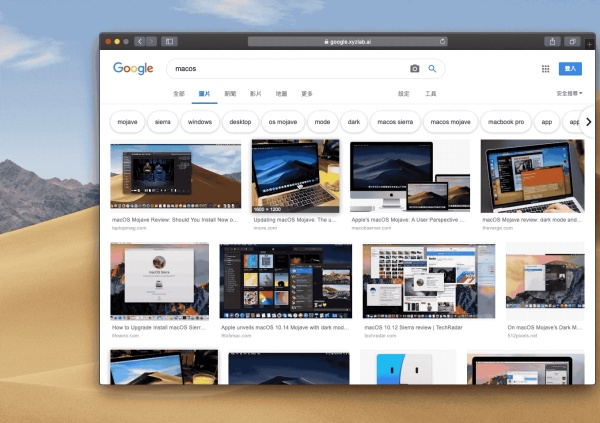Select the mode suggestion chip

[x=322, y=122]
